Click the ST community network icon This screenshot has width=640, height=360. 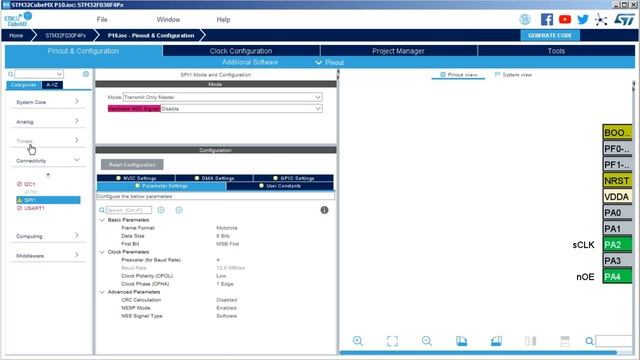point(601,19)
